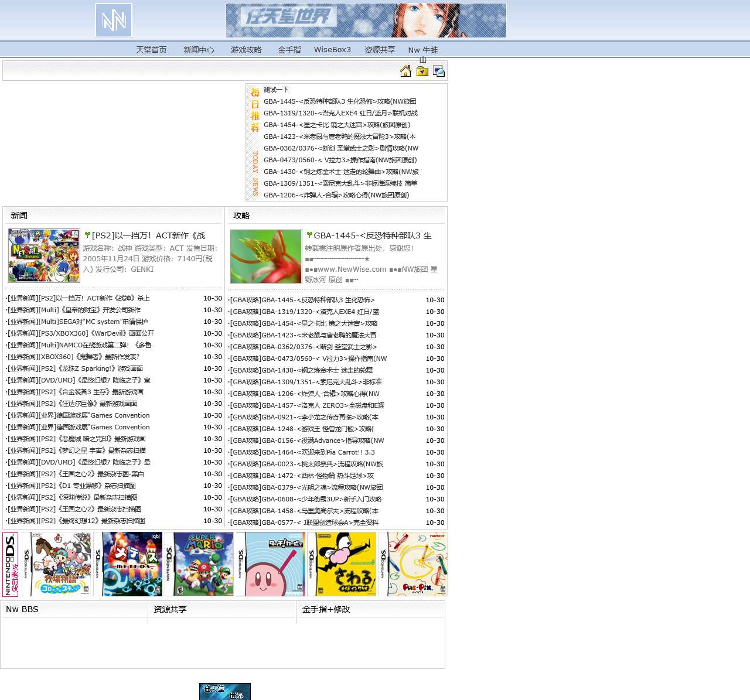The height and width of the screenshot is (700, 750).
Task: Open 天堂首页 in the navigation bar
Action: click(x=151, y=50)
